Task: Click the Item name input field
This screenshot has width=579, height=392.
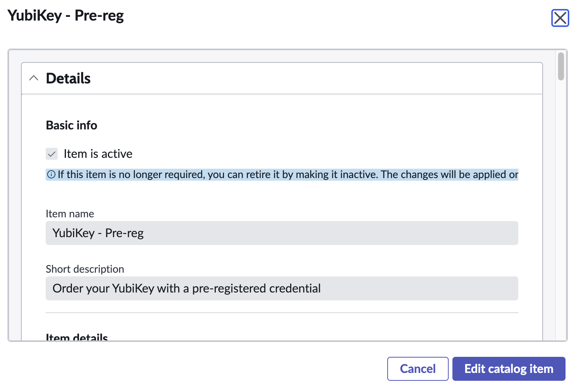Action: (x=282, y=233)
